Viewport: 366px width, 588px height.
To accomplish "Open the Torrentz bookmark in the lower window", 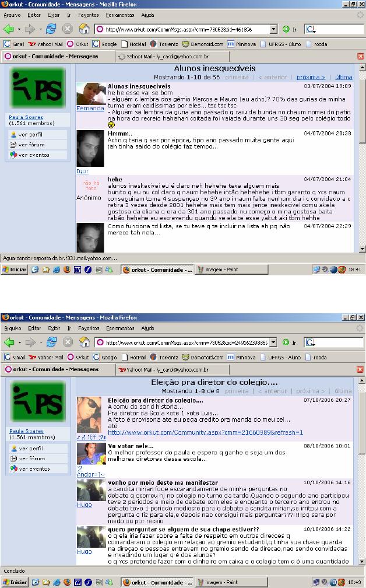I will tap(164, 357).
